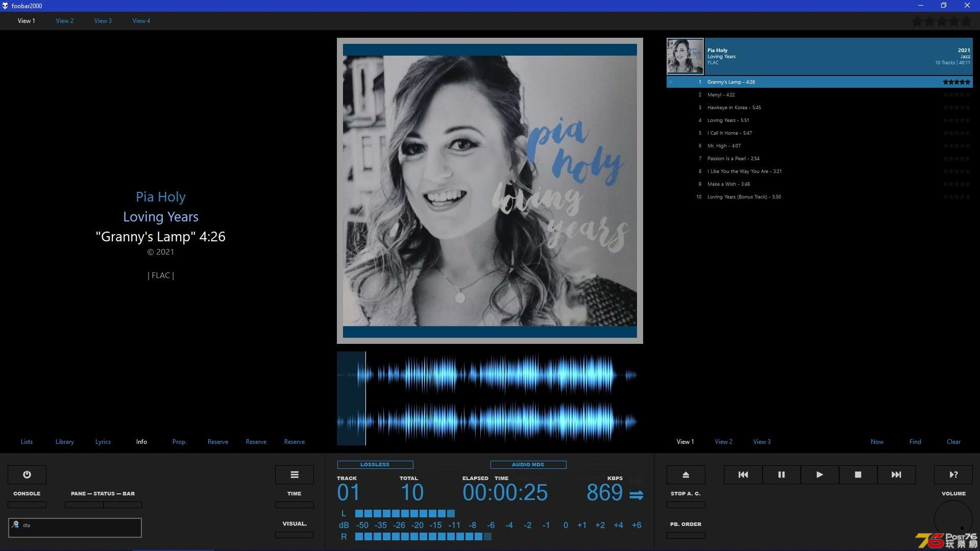This screenshot has height=551, width=980.
Task: Open the Library panel tab
Action: pyautogui.click(x=65, y=442)
